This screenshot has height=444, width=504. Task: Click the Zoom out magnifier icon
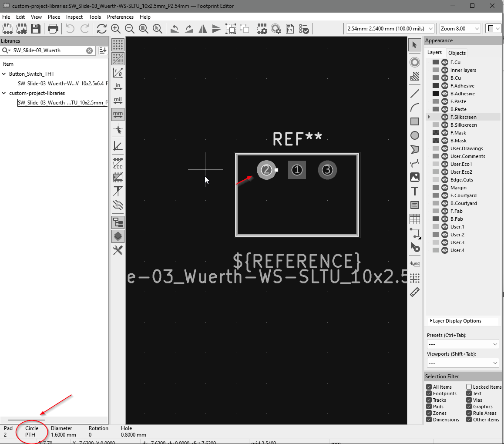(130, 29)
